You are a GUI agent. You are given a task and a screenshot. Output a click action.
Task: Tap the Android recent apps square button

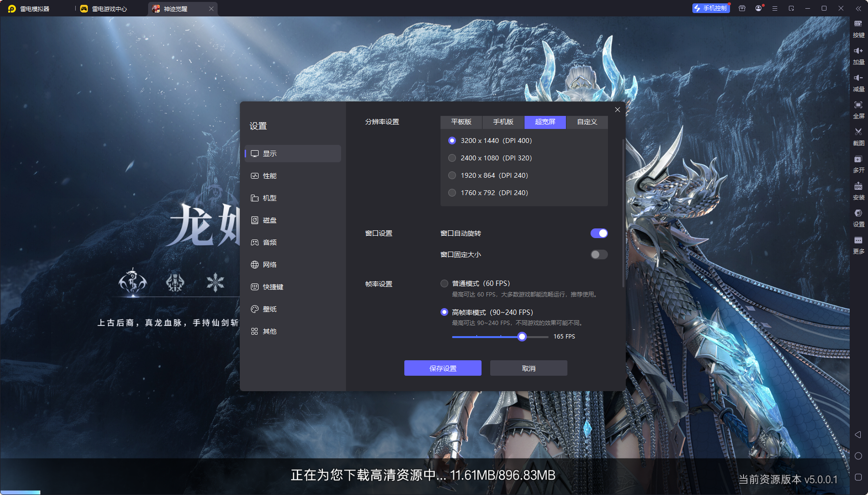pos(858,477)
